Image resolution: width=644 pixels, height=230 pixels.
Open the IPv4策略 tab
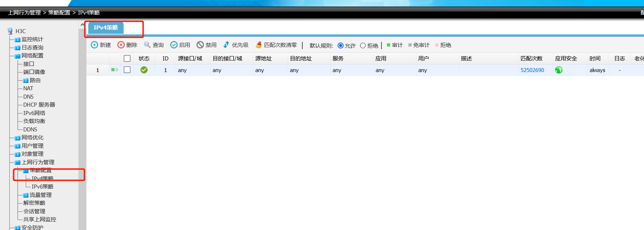(106, 28)
